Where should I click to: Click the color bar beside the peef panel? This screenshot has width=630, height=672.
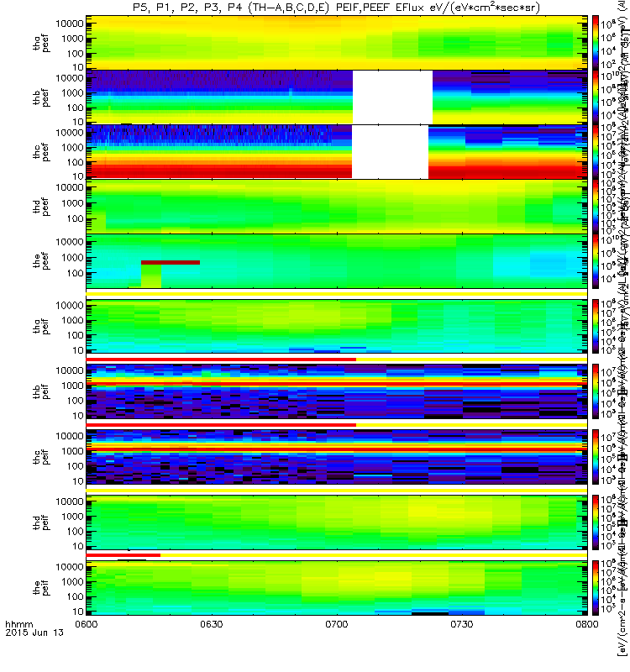tap(596, 261)
